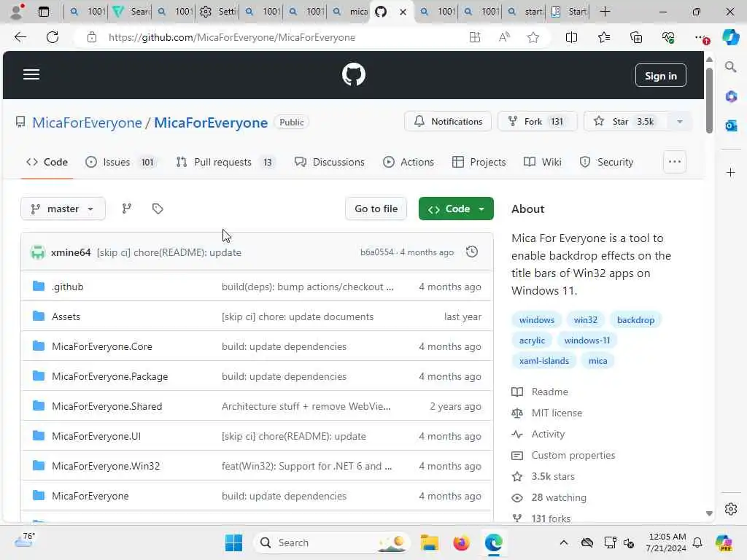Select the win32 topic tag
Screen dimensions: 747x560
pos(586,320)
